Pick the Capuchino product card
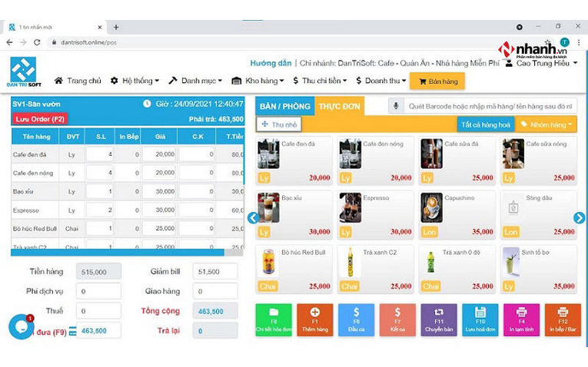The image size is (588, 367). click(457, 215)
